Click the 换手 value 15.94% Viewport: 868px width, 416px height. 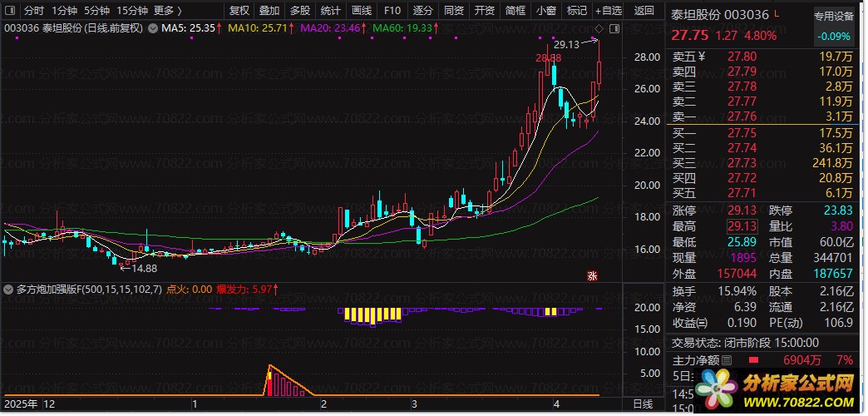tap(738, 291)
